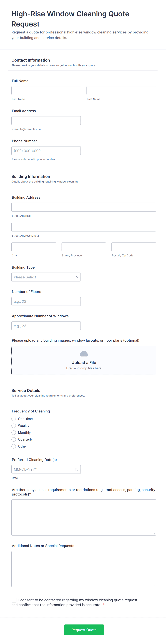
Task: Click the Building Type dropdown chevron
Action: [77, 277]
